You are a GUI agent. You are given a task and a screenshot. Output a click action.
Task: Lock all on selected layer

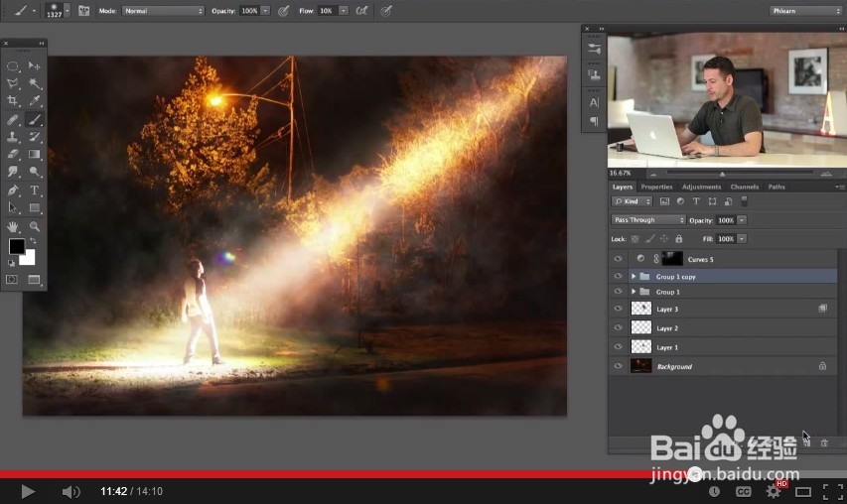coord(679,238)
